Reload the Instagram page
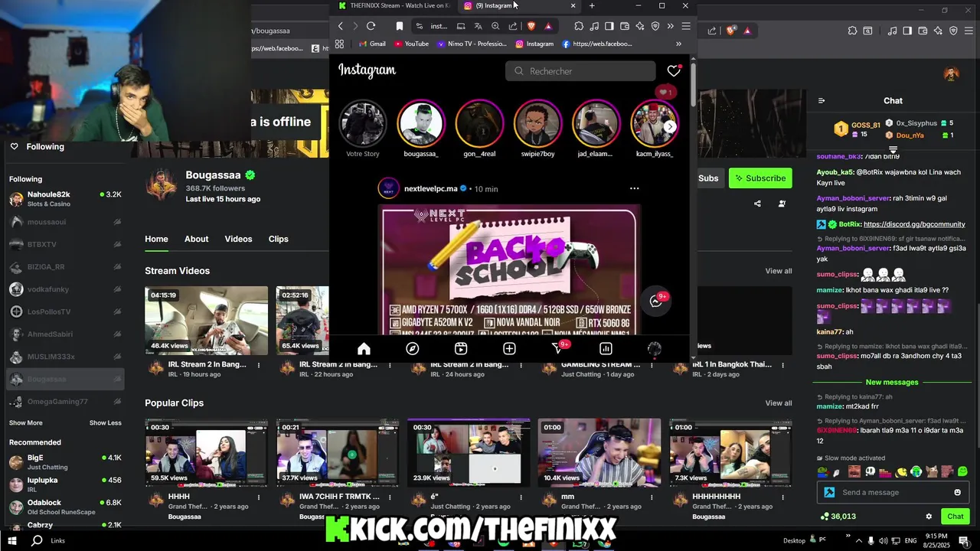 point(371,26)
